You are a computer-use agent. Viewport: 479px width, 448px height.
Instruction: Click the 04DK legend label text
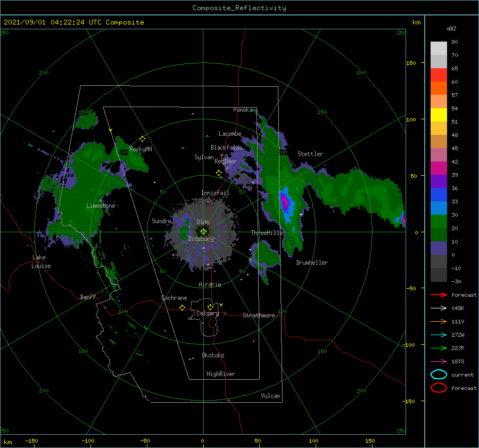pos(458,308)
